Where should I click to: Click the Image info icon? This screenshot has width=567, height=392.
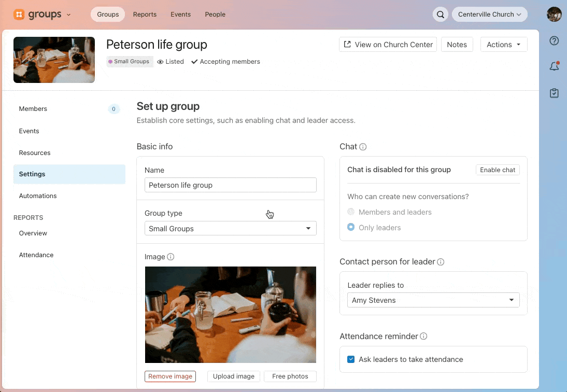tap(171, 257)
